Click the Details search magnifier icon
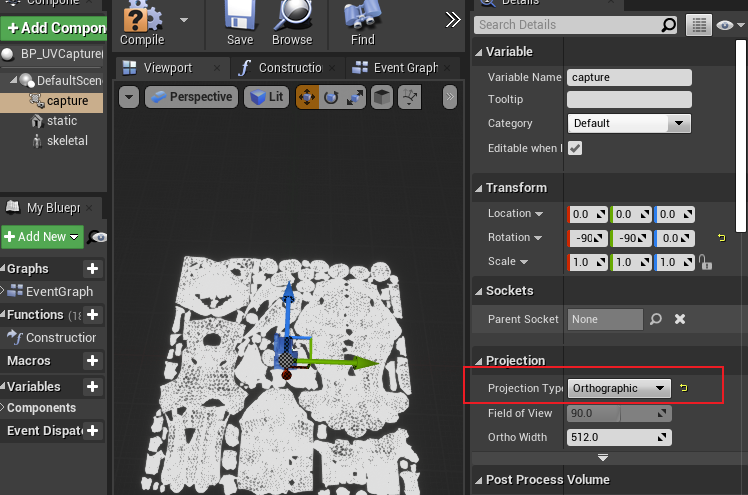Screen dimensions: 748x495 coord(669,25)
